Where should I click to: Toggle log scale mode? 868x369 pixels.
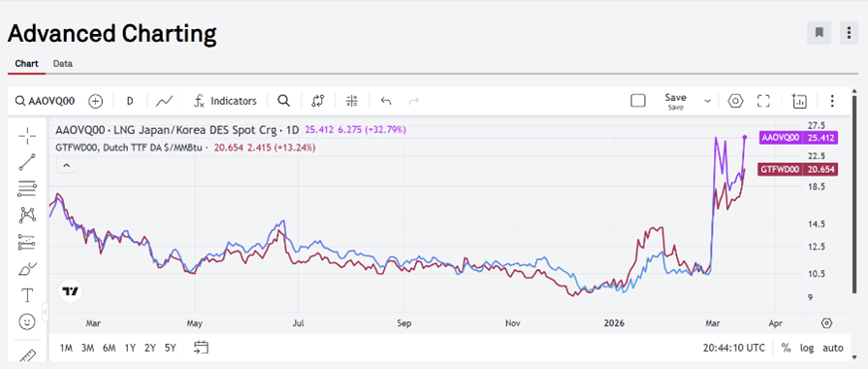pos(807,348)
